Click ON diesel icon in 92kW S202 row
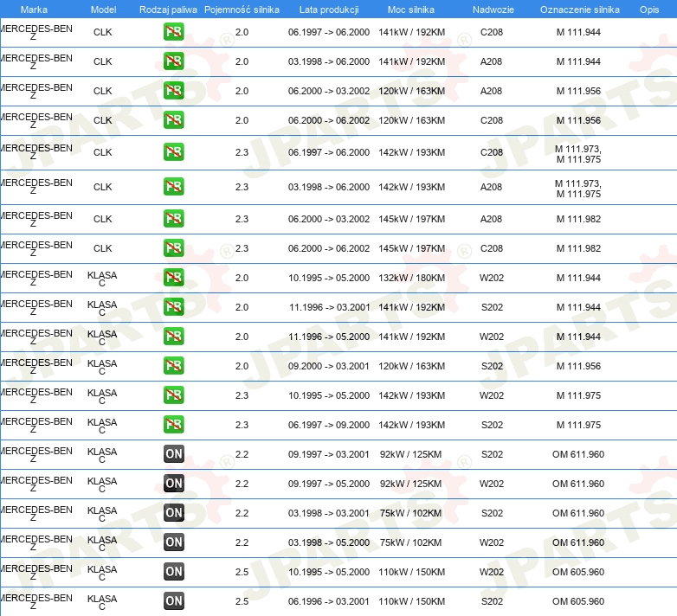This screenshot has height=616, width=677. click(174, 454)
